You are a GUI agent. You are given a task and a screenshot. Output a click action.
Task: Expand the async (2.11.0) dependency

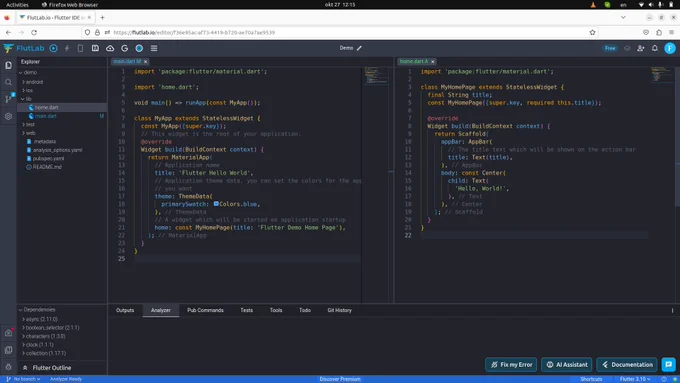[23, 319]
